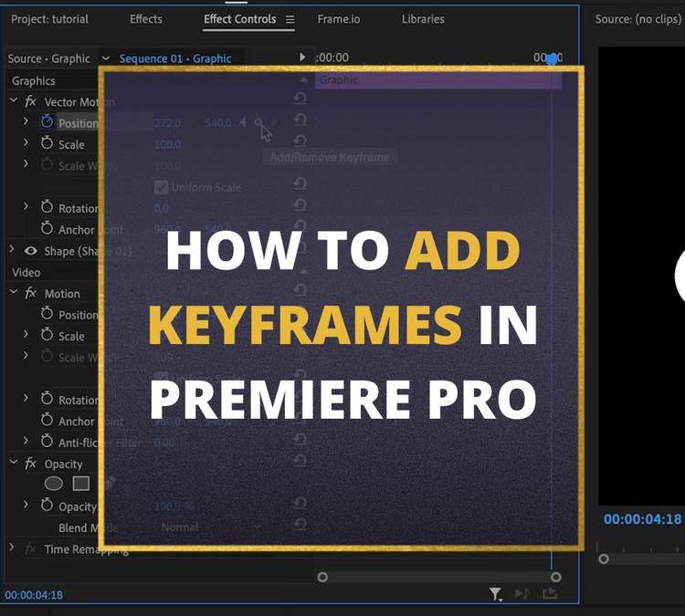The width and height of the screenshot is (685, 616).
Task: Select the Vector Motion Position label
Action: [79, 123]
